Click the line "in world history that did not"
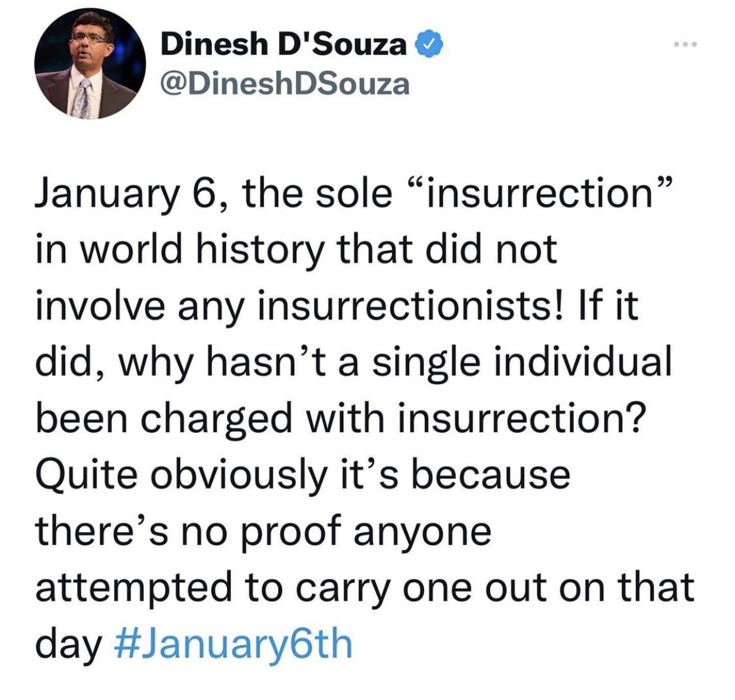This screenshot has height=700, width=735. click(x=297, y=249)
